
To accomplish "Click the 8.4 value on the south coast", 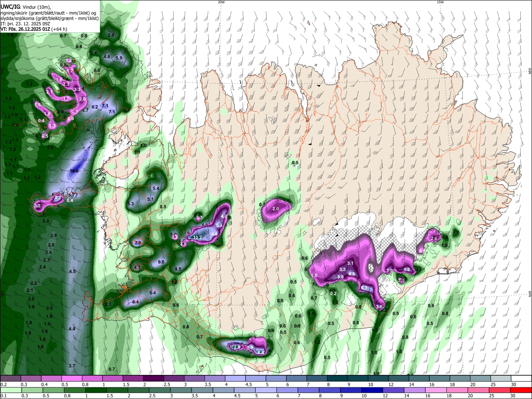I will click(x=261, y=352).
